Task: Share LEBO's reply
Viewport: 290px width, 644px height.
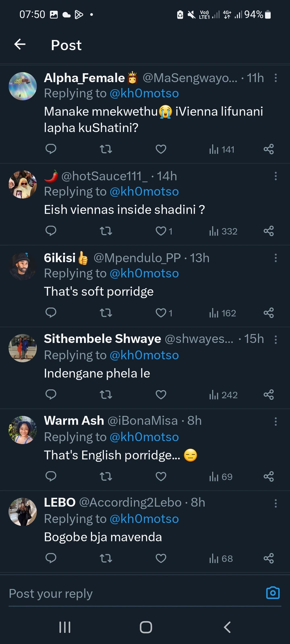Action: point(269,558)
